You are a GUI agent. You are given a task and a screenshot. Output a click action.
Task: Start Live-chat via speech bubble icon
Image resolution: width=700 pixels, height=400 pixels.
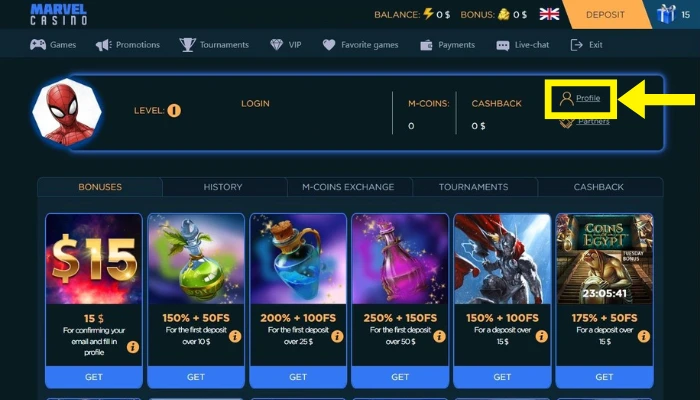(x=503, y=45)
